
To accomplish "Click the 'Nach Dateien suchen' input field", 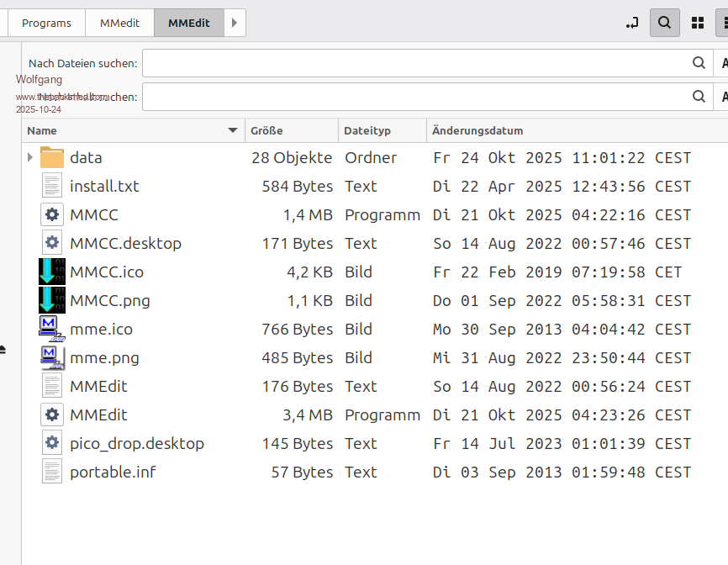I will click(415, 63).
